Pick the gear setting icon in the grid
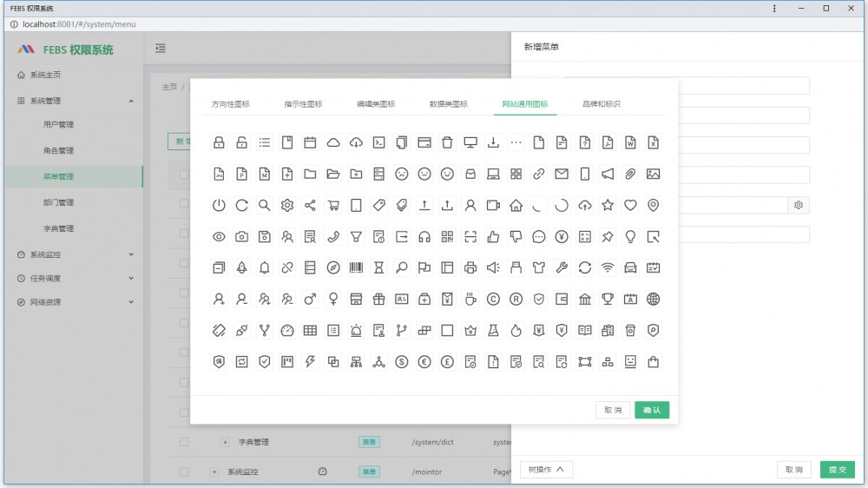868x488 pixels. pos(287,206)
